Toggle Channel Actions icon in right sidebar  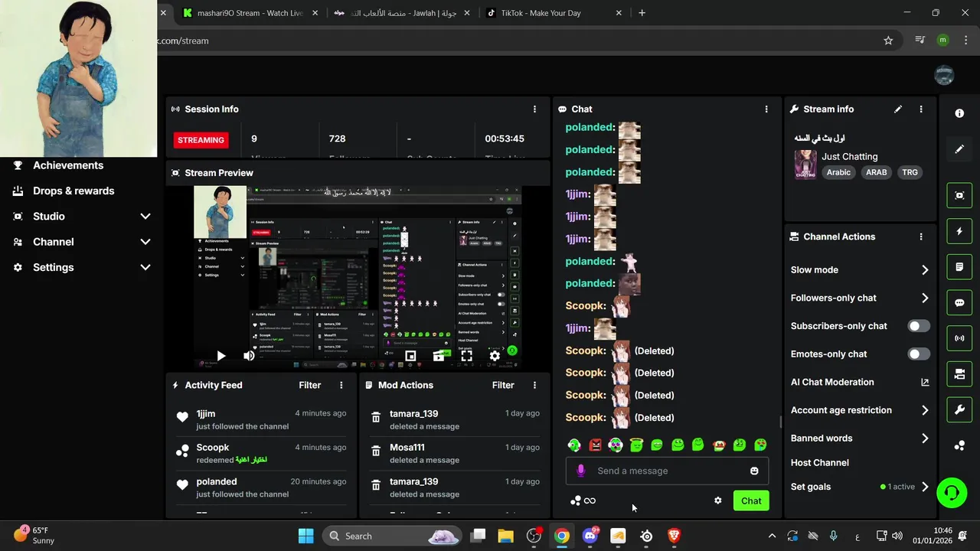pos(959,374)
